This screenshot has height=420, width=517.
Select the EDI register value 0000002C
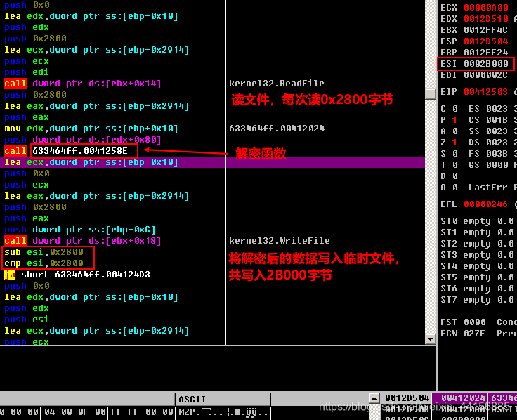486,75
